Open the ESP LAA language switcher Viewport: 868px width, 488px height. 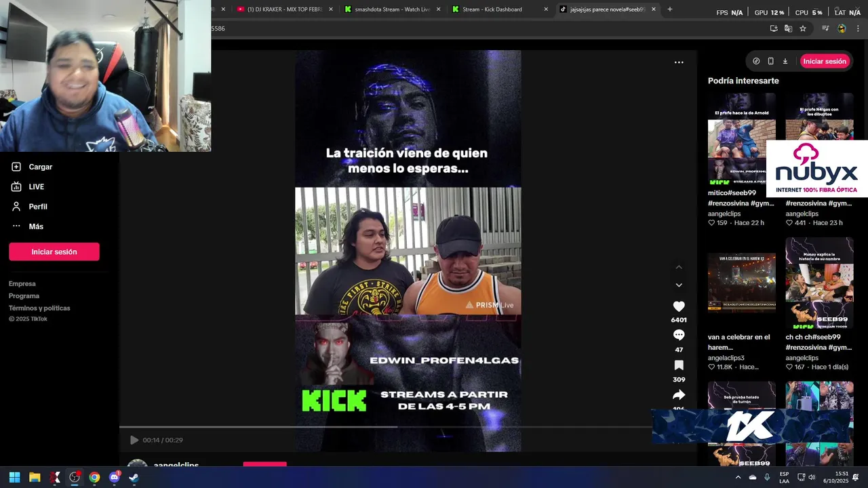(x=784, y=477)
